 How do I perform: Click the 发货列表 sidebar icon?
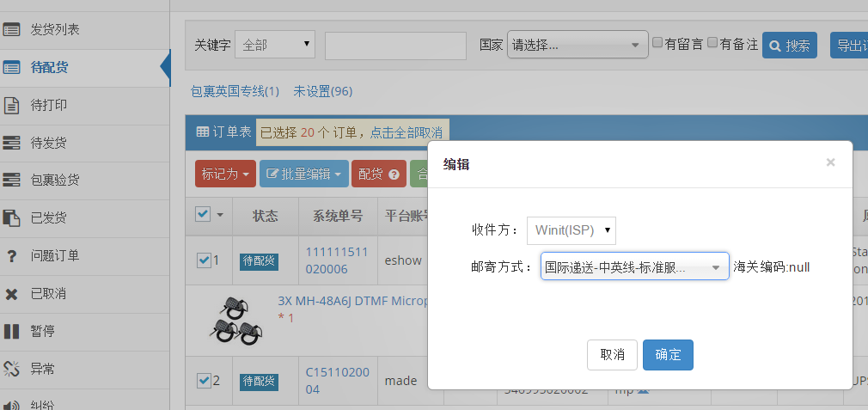coord(12,30)
